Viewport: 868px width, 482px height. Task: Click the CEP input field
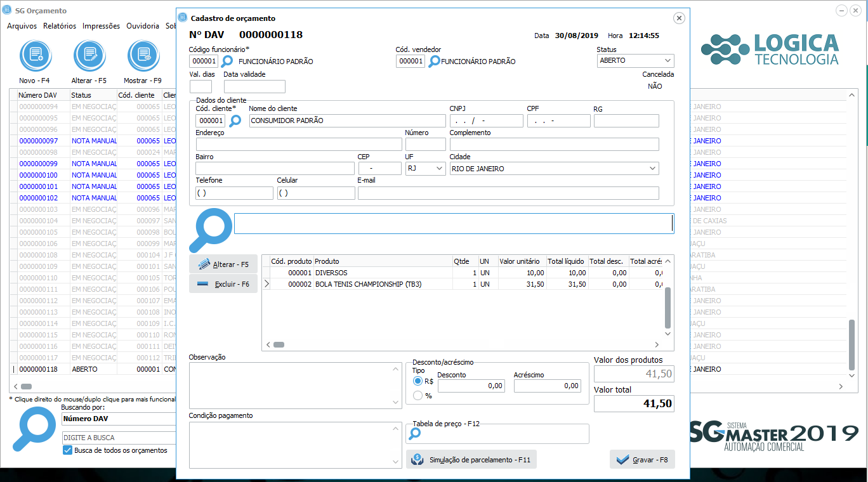(x=380, y=169)
